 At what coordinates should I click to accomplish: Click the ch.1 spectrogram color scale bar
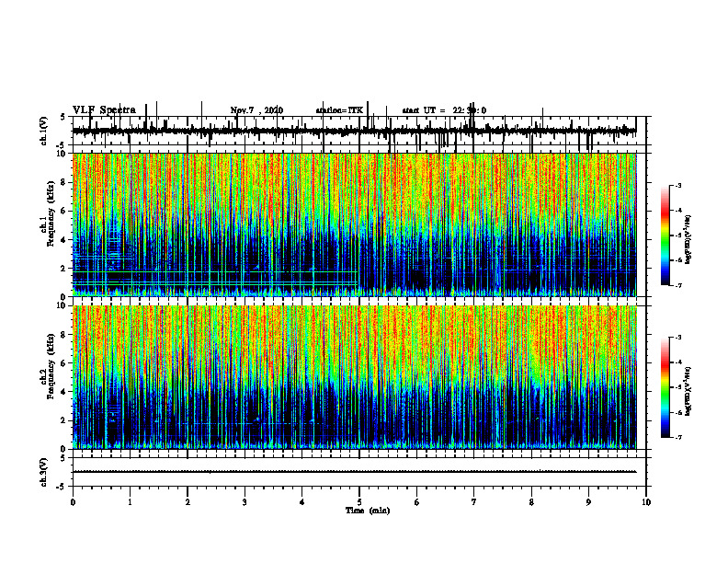click(x=665, y=236)
